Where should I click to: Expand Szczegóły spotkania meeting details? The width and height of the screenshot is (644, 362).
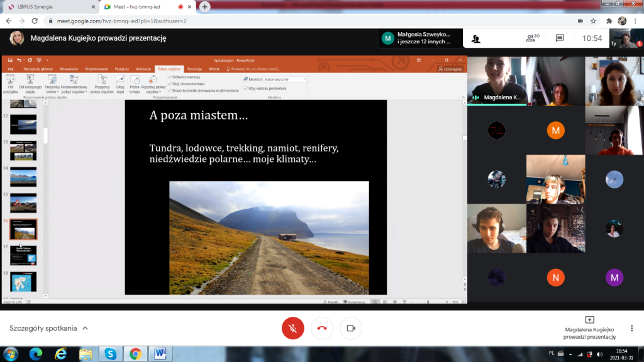[48, 328]
